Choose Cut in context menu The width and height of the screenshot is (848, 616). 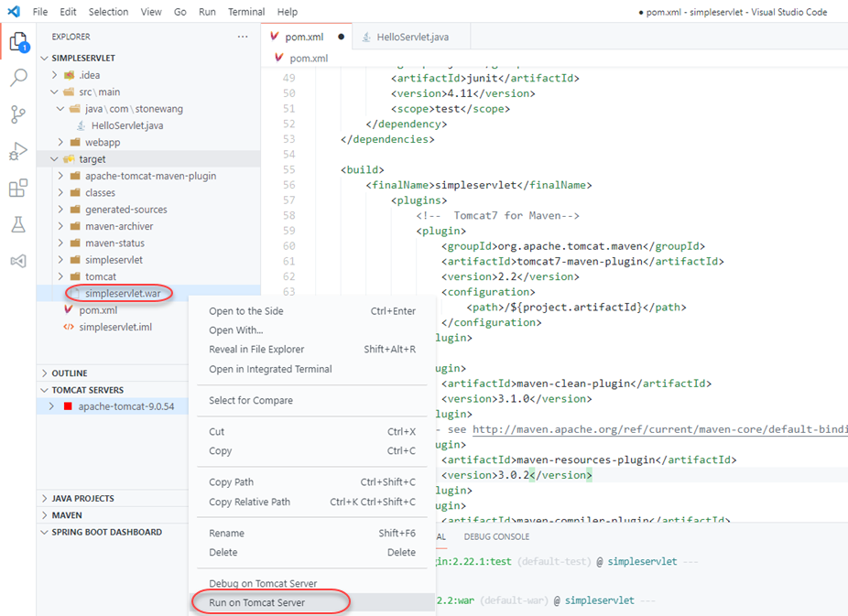tap(312, 431)
